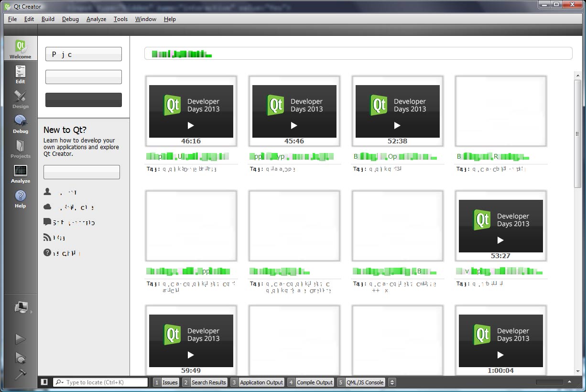Viewport: 586px width, 392px height.
Task: Click scrollbar down arrow in tutorials list
Action: pos(578,371)
